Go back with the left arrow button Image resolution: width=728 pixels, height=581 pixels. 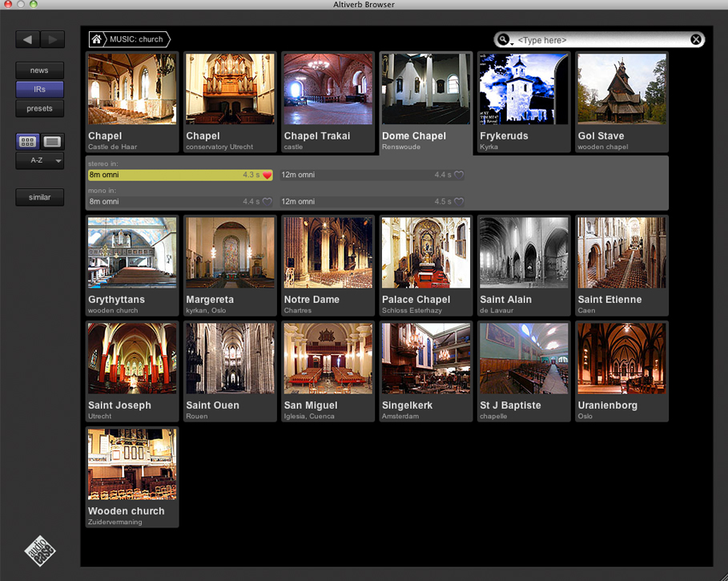[28, 39]
